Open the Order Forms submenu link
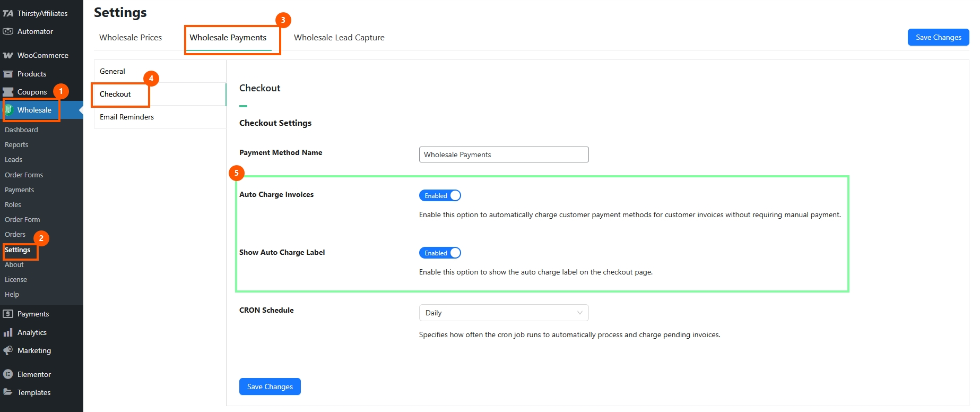Screen dimensions: 980x412 24,175
